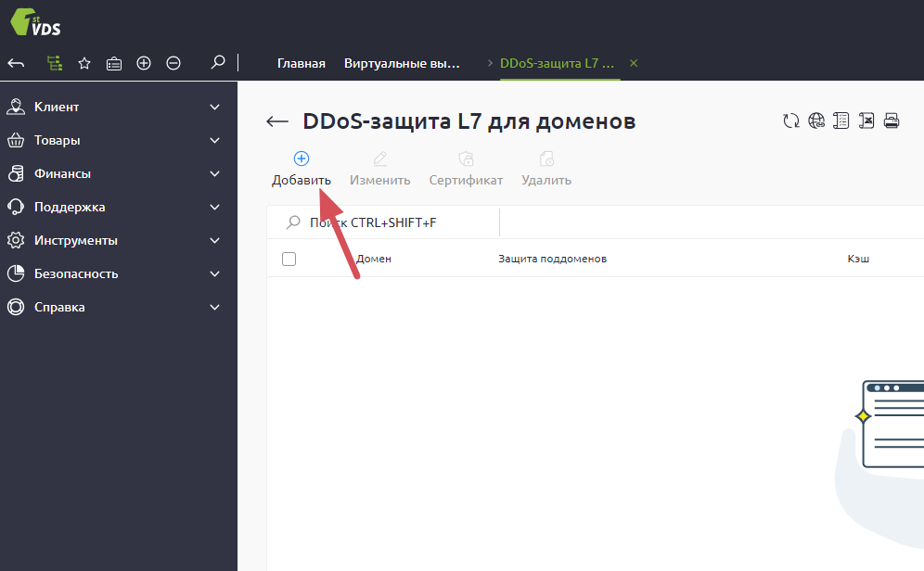The height and width of the screenshot is (571, 924).
Task: Sort by Защита поддоменов column header
Action: (x=552, y=259)
